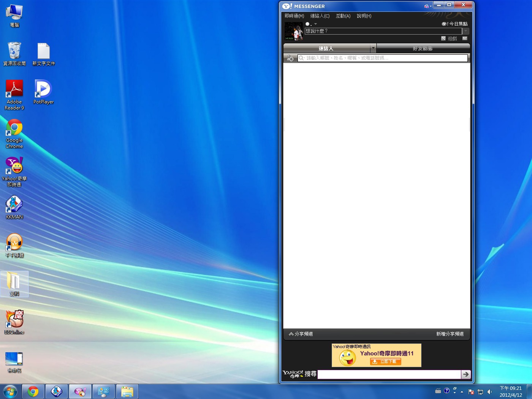Screen dimensions: 532x399
Task: Switch to the 連絡人 tab
Action: point(326,48)
